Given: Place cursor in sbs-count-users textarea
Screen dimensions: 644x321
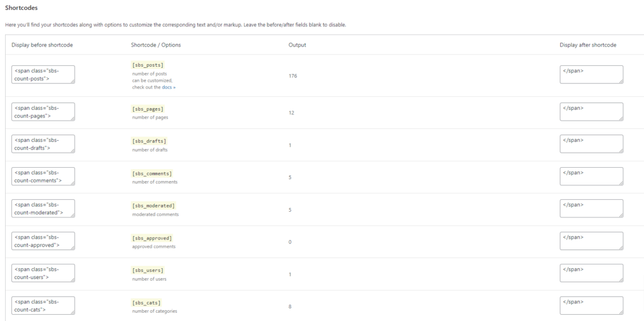Looking at the screenshot, I should coord(43,273).
